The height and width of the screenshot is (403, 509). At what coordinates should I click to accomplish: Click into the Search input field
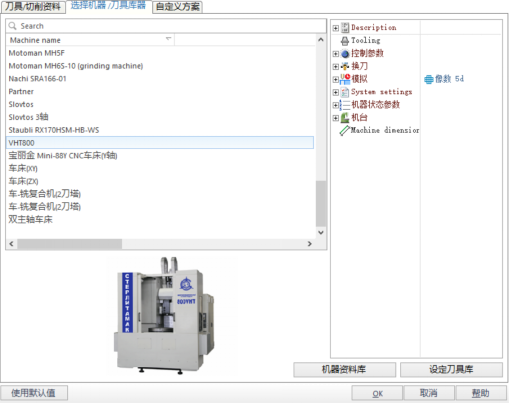[x=166, y=26]
